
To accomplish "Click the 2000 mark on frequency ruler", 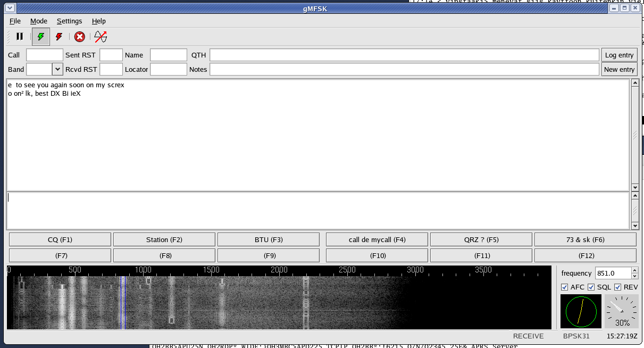I will coord(279,270).
